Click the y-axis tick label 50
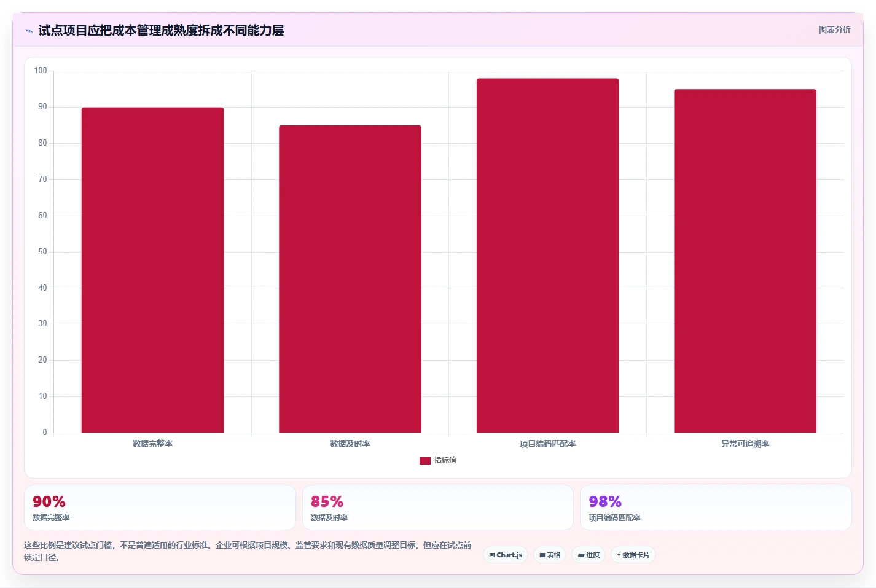 pyautogui.click(x=42, y=252)
